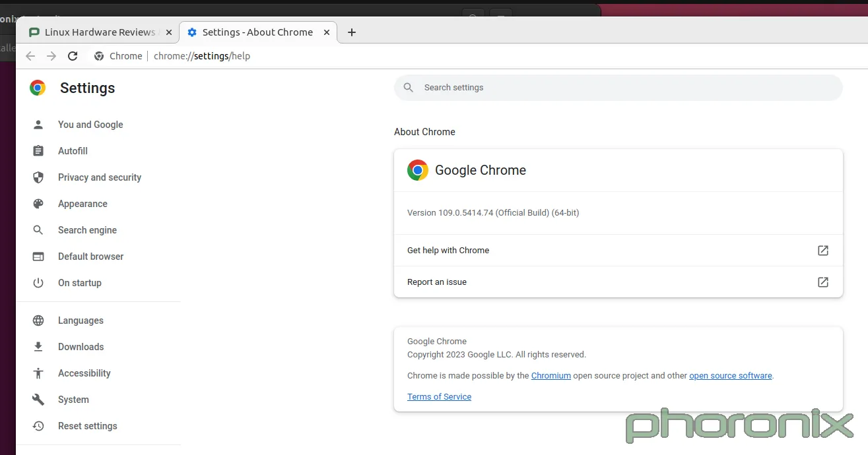Click the browser Back arrow
The height and width of the screenshot is (455, 868).
click(30, 56)
